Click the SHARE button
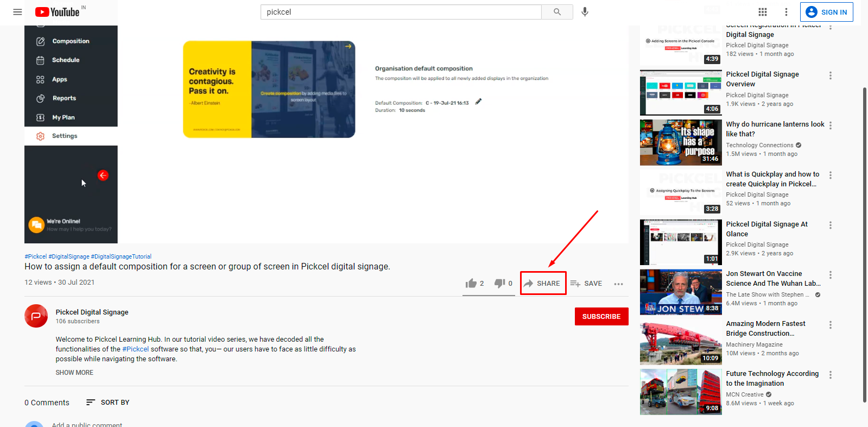Screen dimensions: 868x427 click(x=542, y=284)
